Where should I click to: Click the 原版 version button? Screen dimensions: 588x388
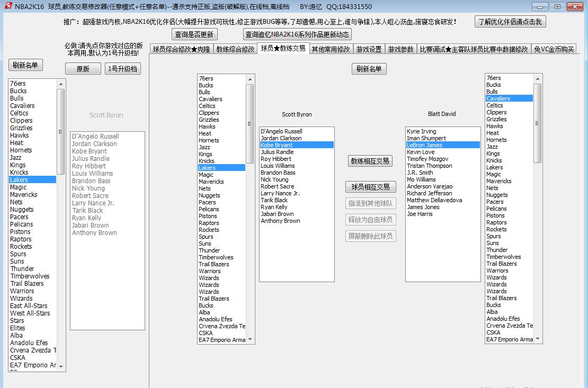[83, 69]
